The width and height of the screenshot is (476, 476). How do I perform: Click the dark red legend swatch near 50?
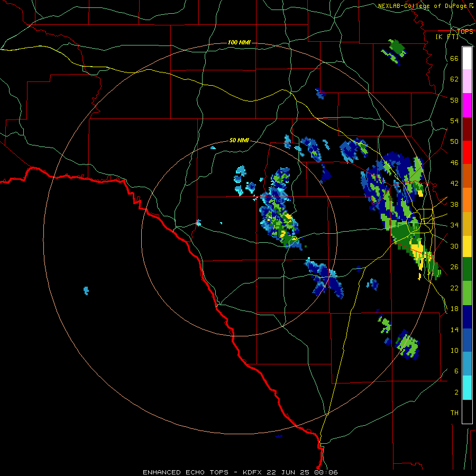click(467, 129)
